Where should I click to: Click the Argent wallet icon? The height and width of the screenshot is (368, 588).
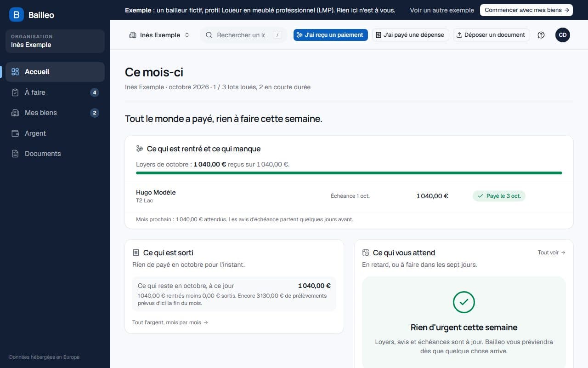[x=15, y=133]
